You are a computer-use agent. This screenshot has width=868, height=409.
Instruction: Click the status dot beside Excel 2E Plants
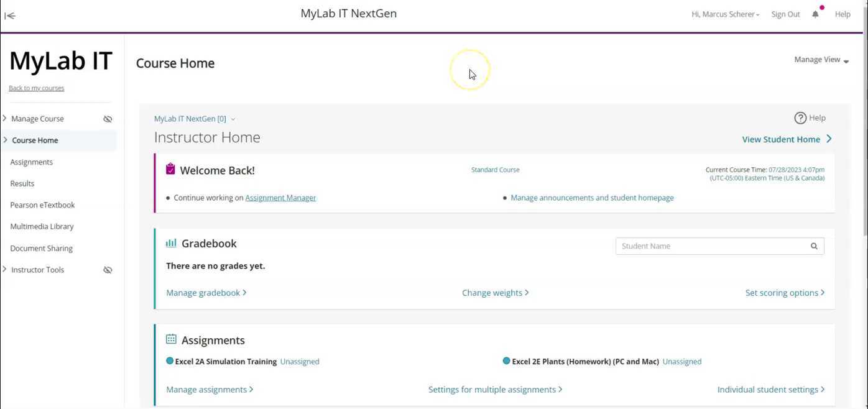[x=506, y=361]
